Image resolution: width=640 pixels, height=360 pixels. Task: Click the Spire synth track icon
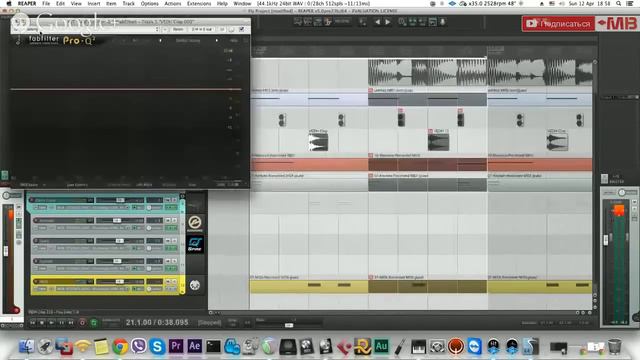(x=195, y=244)
